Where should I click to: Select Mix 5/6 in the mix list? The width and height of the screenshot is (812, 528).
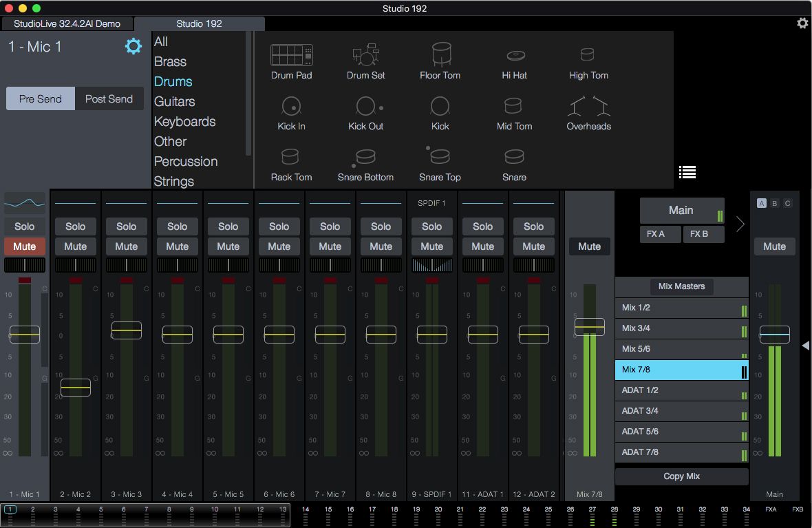(681, 349)
